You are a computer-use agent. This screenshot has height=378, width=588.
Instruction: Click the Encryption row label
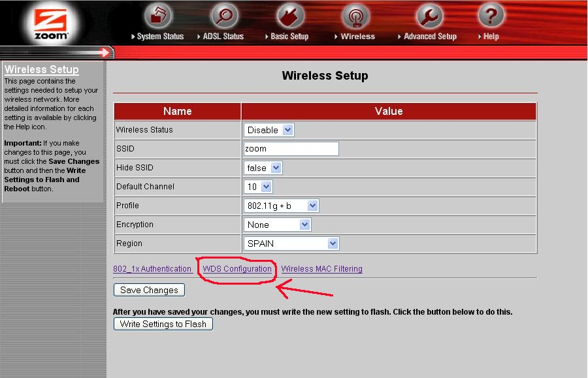(x=135, y=225)
